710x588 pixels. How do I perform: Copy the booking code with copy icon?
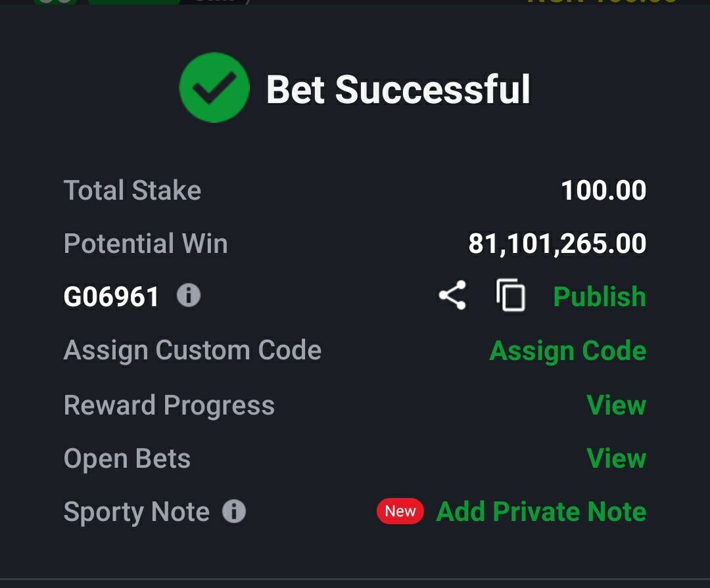tap(511, 295)
